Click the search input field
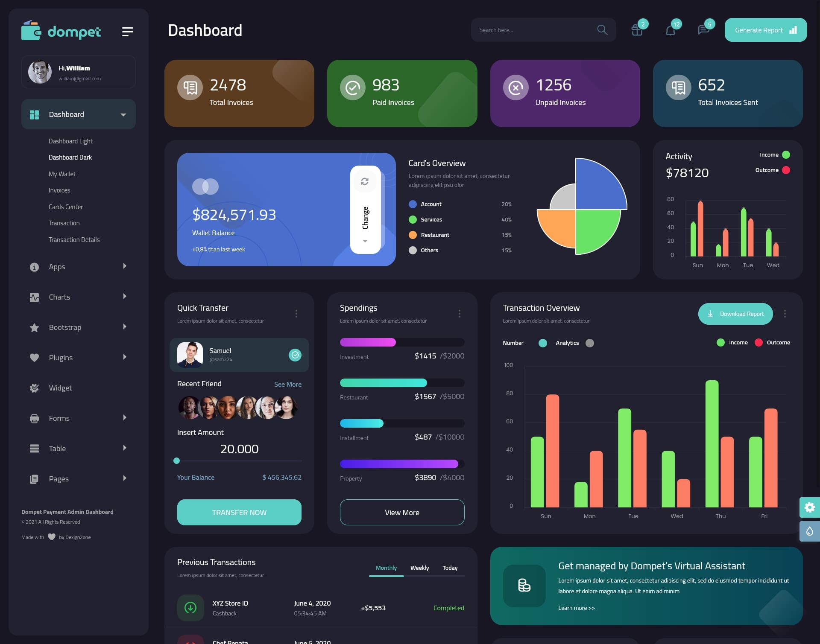The width and height of the screenshot is (820, 644). point(533,29)
